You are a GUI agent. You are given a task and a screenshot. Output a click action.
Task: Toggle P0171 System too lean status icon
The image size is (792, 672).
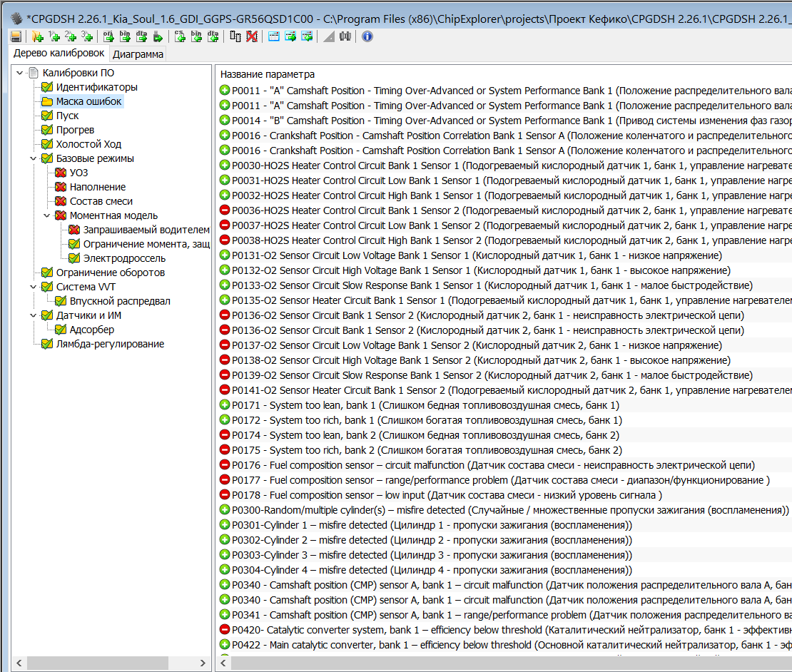225,405
